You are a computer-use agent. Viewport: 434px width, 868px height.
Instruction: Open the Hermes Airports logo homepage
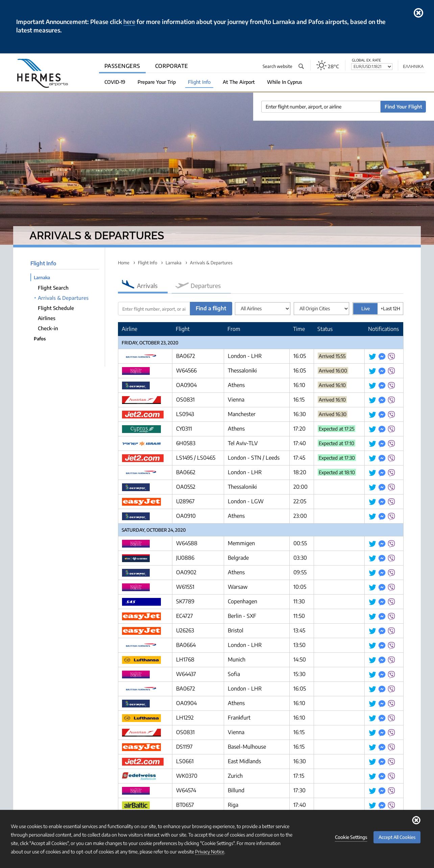point(42,73)
